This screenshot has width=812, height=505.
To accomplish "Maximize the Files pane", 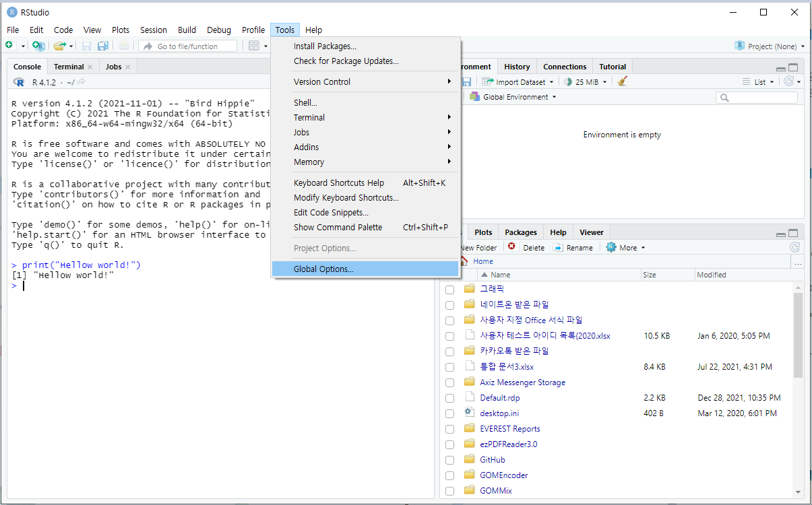I will click(x=793, y=233).
